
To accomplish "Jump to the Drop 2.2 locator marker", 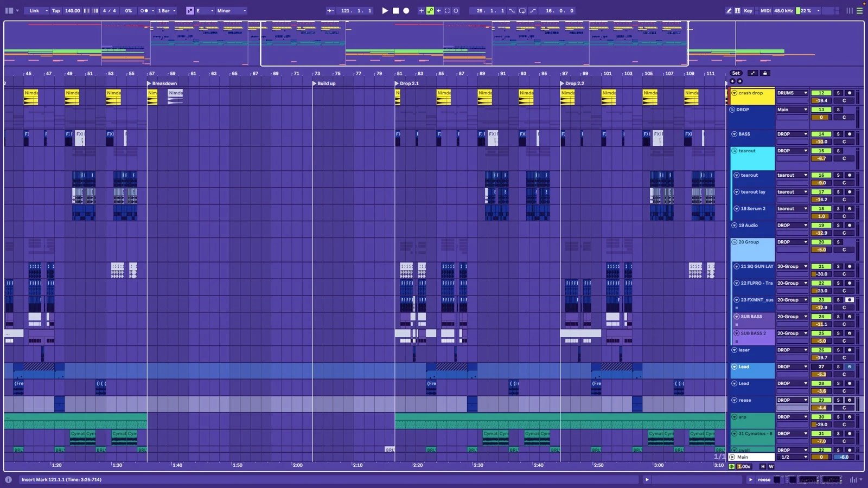I will coord(572,84).
